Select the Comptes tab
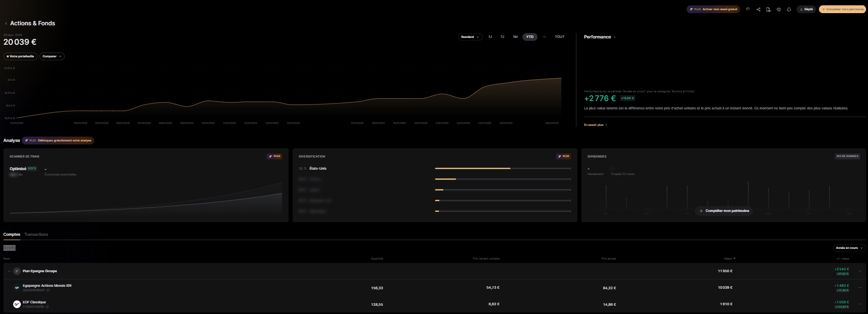868x314 pixels. click(12, 234)
